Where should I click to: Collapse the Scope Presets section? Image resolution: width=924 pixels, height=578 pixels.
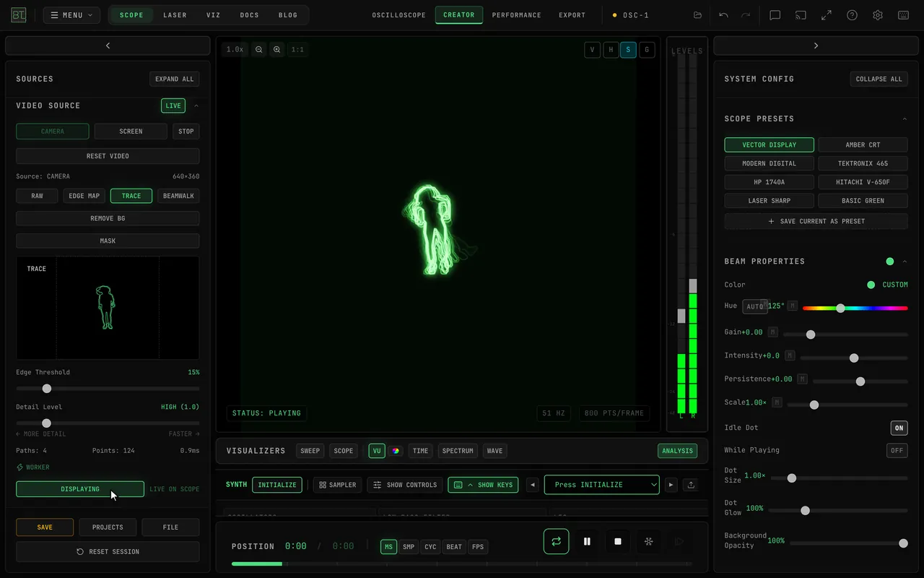[905, 118]
